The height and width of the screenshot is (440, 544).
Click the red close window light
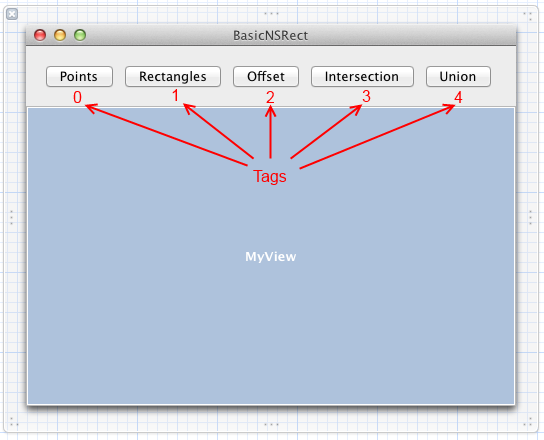pos(40,35)
